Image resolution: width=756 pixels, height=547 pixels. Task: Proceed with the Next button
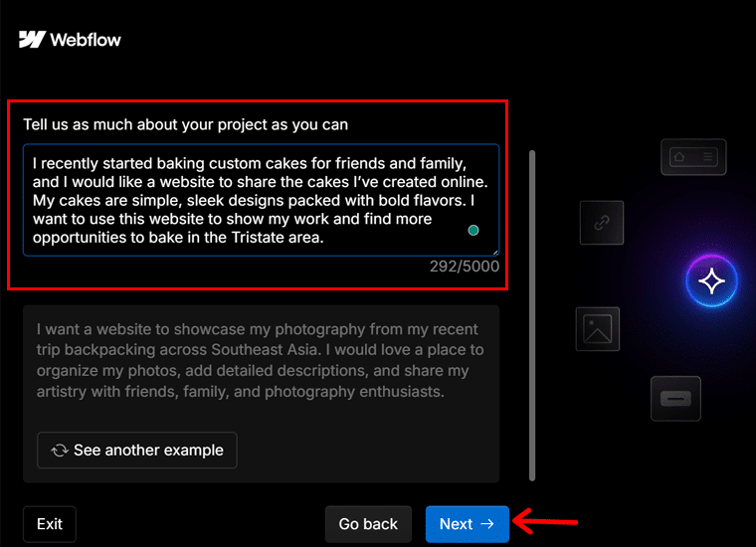click(468, 524)
